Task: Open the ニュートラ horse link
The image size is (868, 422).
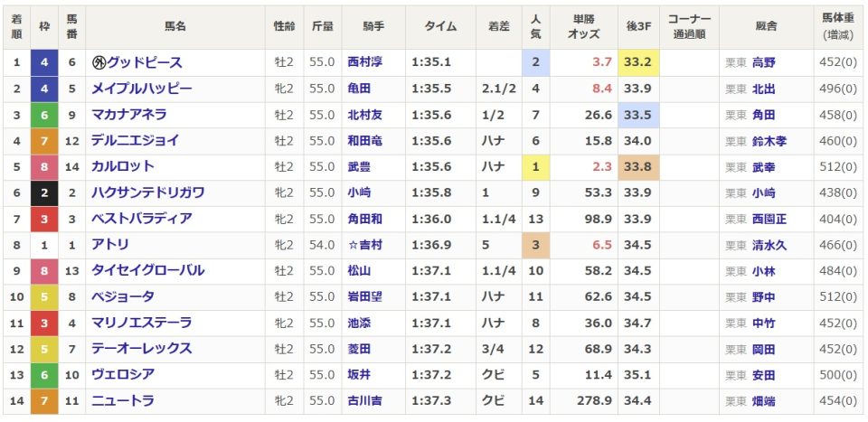Action: [122, 401]
